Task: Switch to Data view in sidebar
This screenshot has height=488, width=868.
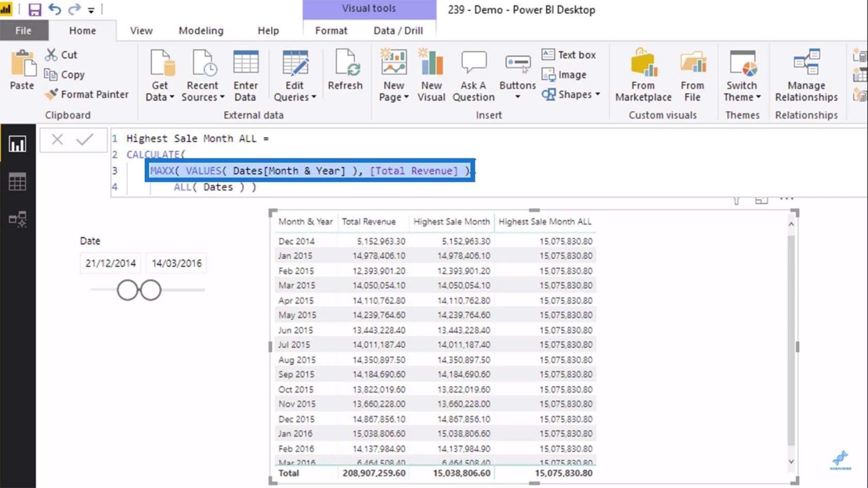Action: 18,182
